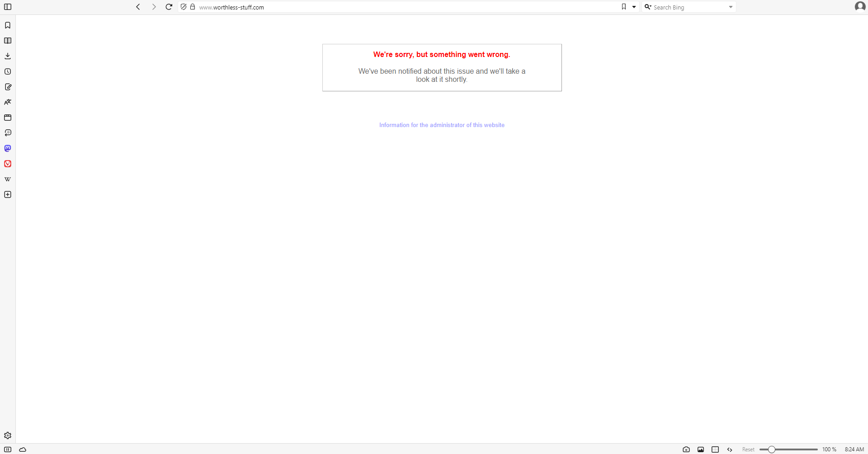Image resolution: width=868 pixels, height=454 pixels.
Task: Reset page zoom level
Action: (748, 449)
